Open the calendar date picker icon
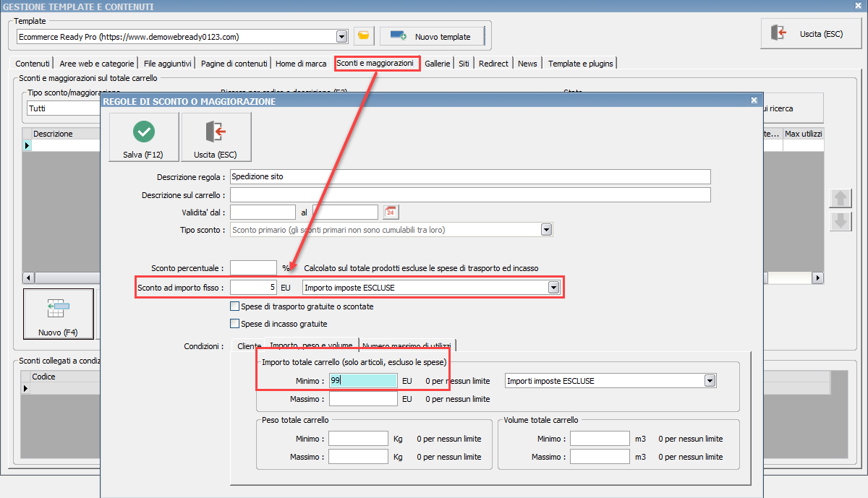 tap(391, 212)
